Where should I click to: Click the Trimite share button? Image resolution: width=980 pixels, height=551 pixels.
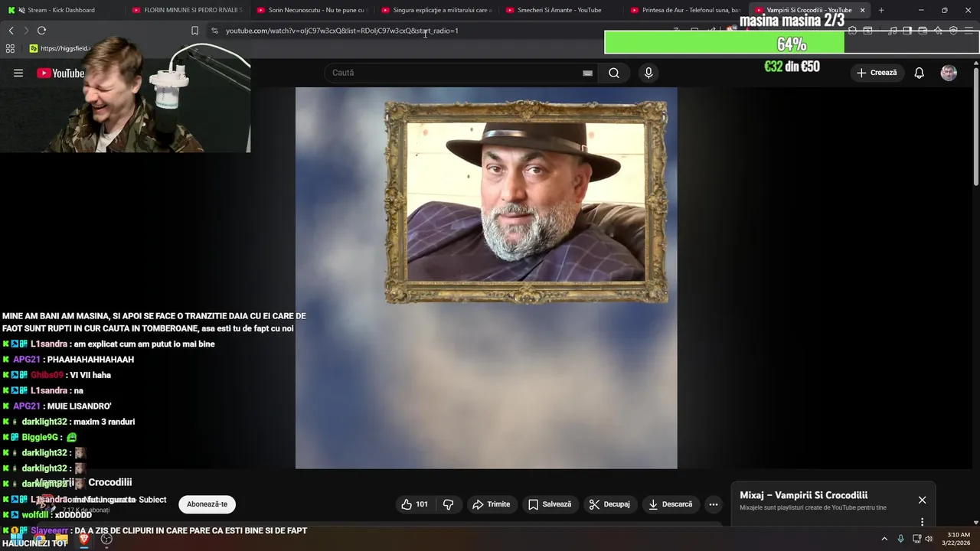pos(491,504)
